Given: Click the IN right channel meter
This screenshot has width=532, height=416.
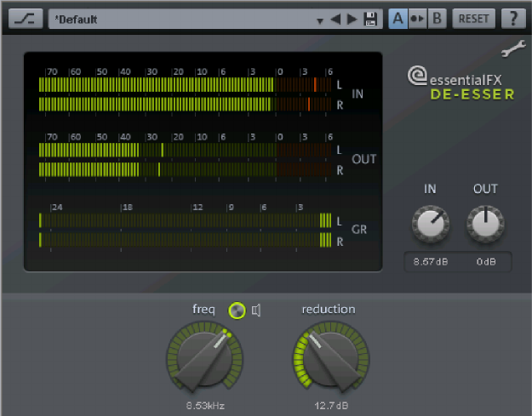Looking at the screenshot, I should pyautogui.click(x=186, y=105).
